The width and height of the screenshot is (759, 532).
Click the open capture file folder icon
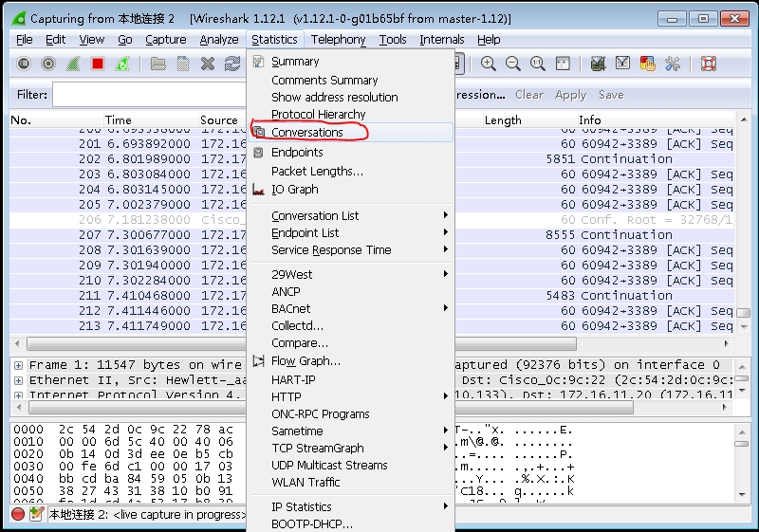157,64
